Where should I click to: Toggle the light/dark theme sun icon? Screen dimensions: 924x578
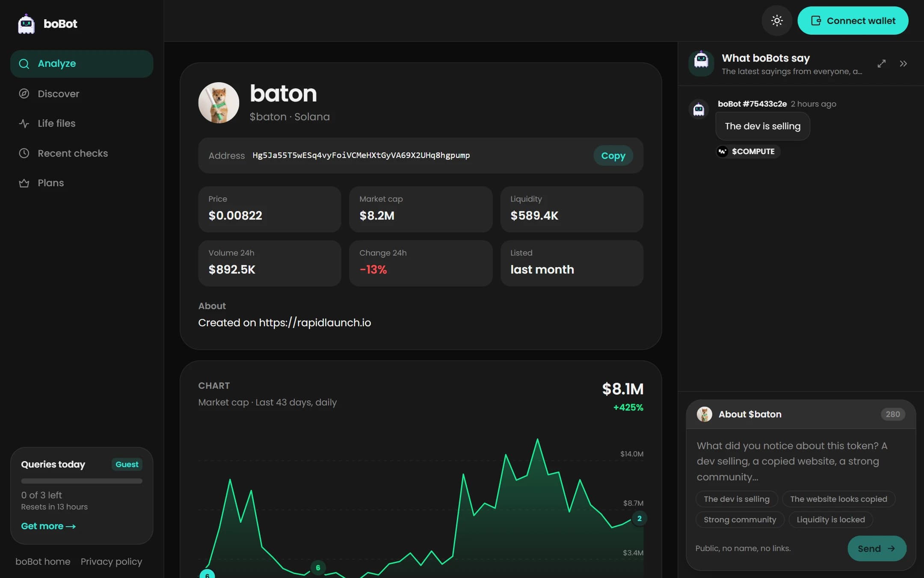(x=777, y=21)
